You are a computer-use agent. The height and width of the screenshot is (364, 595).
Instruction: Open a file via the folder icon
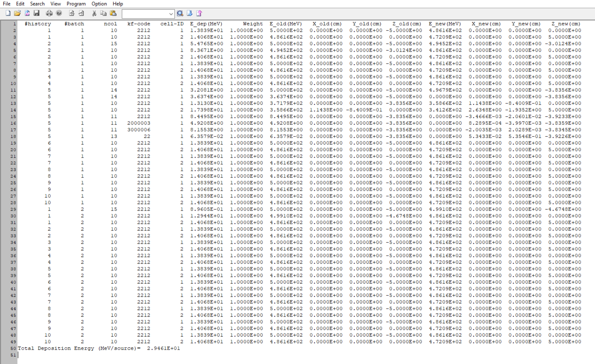tap(17, 13)
